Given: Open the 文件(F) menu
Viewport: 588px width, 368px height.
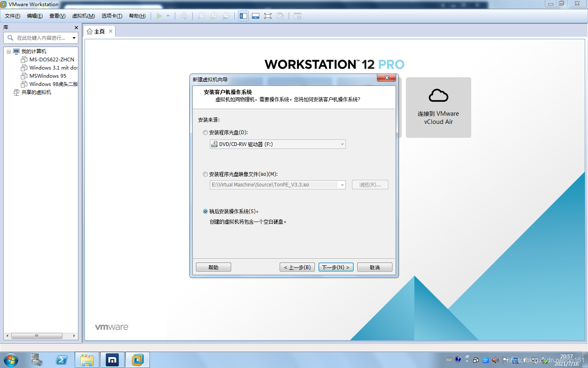Looking at the screenshot, I should pyautogui.click(x=13, y=16).
